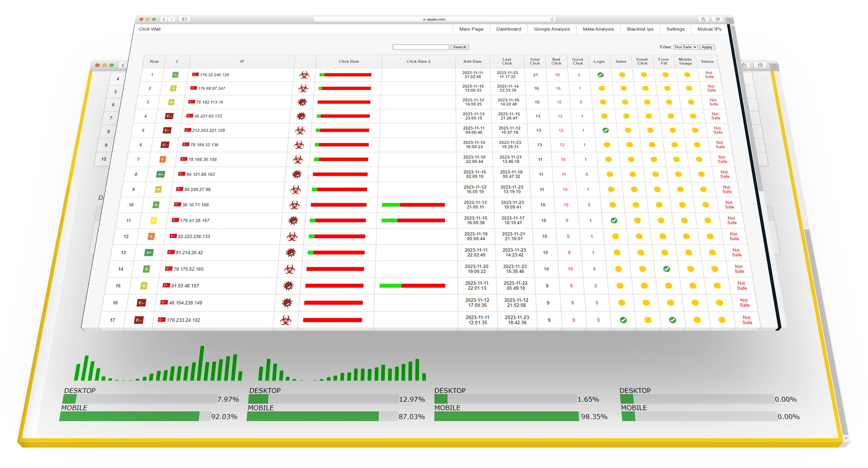The width and height of the screenshot is (868, 468).
Task: Click the search text input field
Action: (421, 47)
